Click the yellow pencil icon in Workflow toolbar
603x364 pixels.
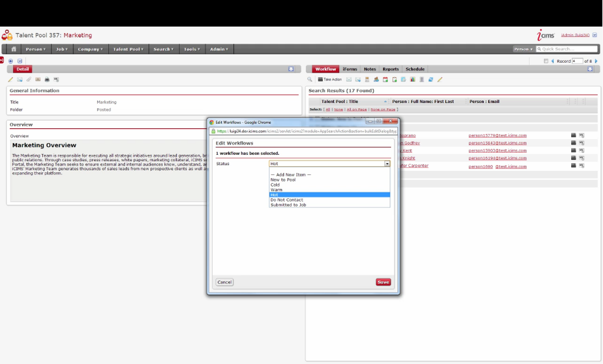click(x=440, y=80)
